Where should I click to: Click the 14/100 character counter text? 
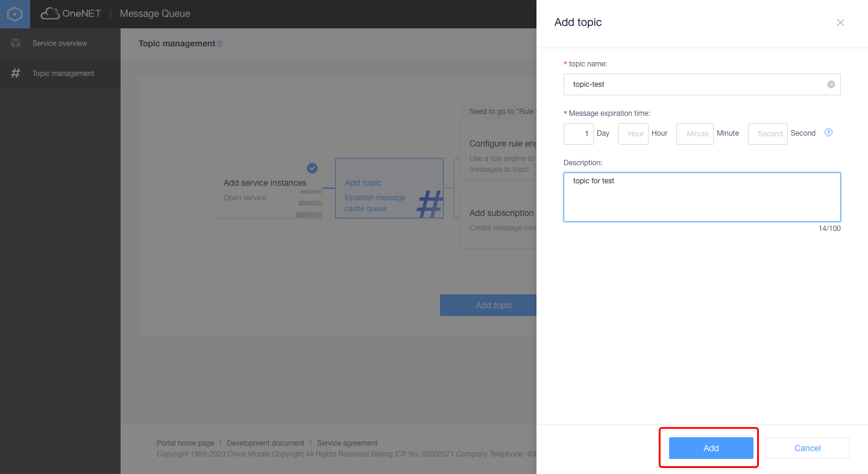pos(829,229)
